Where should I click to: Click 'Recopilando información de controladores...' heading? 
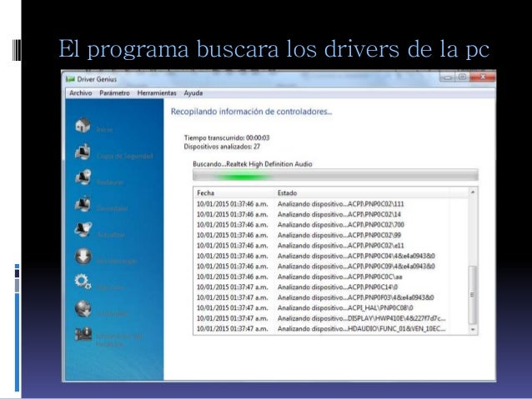coord(252,112)
